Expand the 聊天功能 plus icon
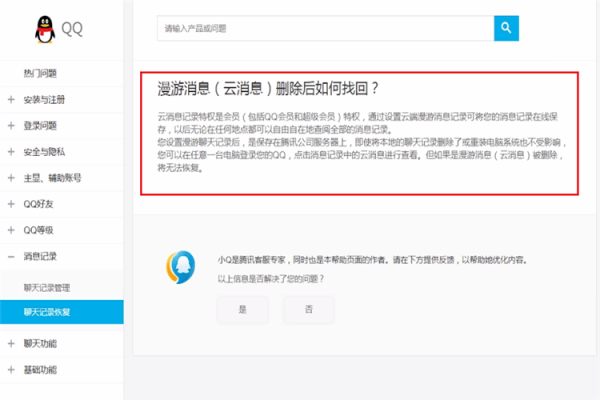Screen dimensions: 600x400 pyautogui.click(x=11, y=343)
